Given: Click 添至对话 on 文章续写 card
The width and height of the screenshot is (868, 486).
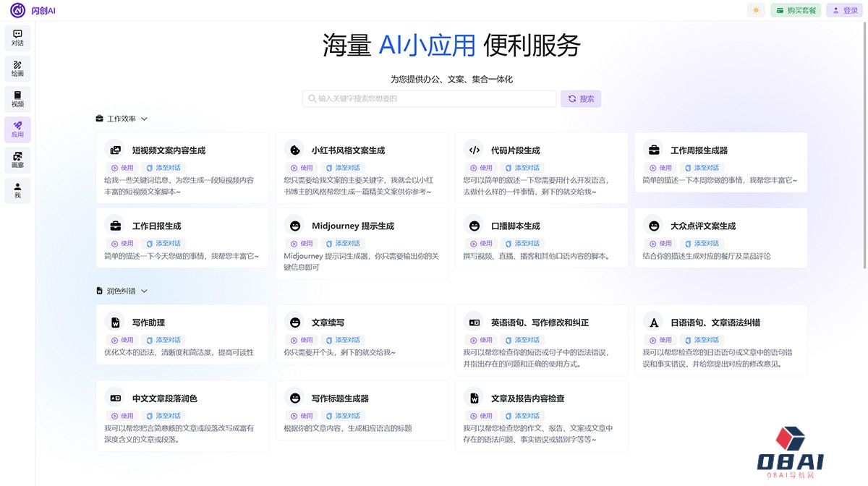Looking at the screenshot, I should pos(343,340).
